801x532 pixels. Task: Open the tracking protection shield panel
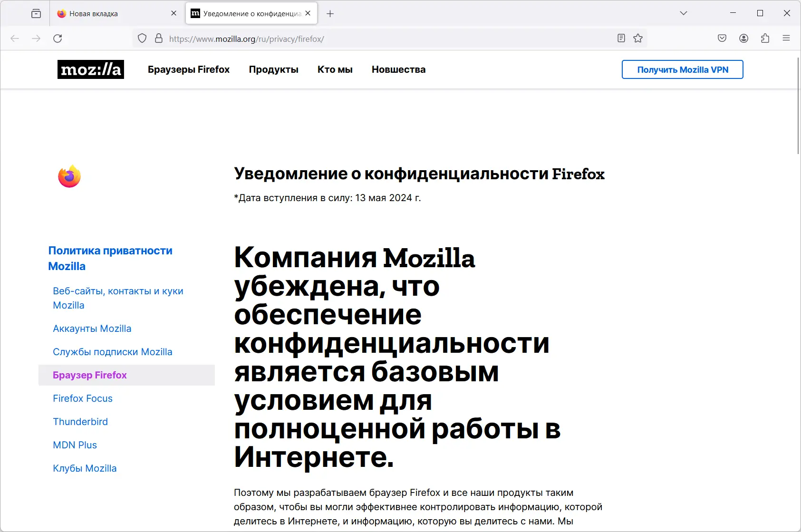[142, 38]
